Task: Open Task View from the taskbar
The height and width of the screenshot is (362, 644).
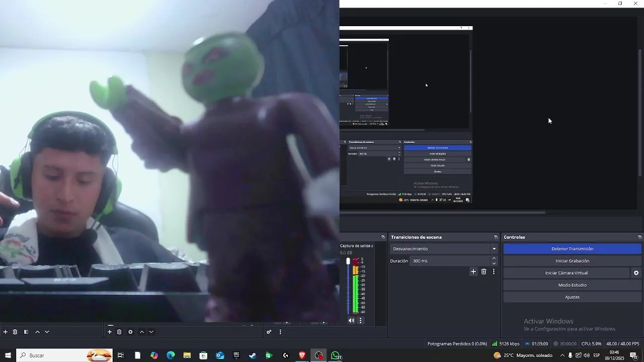Action: point(121,355)
